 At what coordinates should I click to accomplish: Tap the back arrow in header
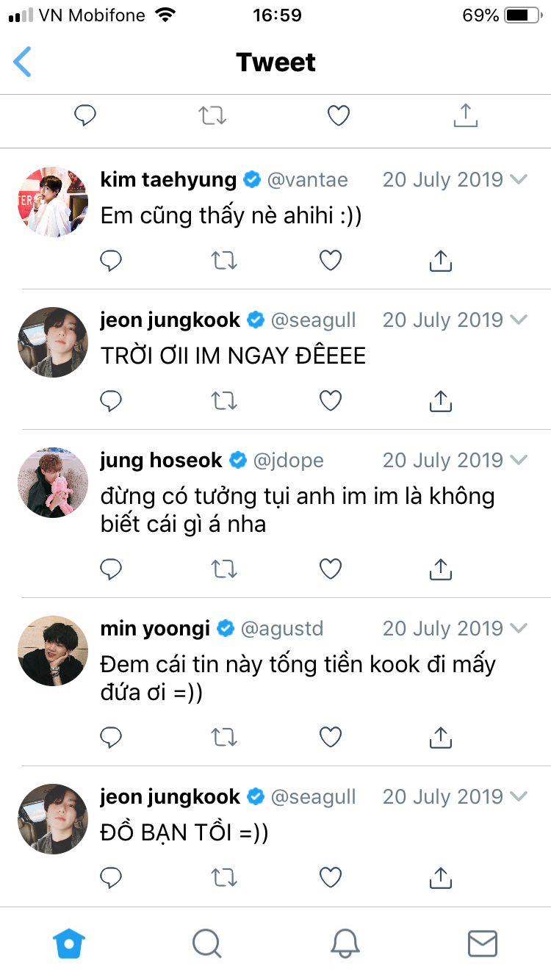(x=24, y=62)
